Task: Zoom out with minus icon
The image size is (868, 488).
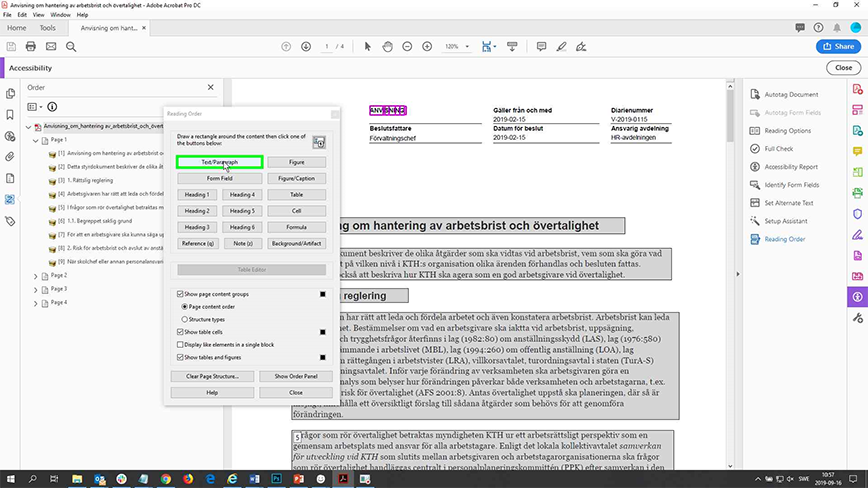Action: click(407, 46)
